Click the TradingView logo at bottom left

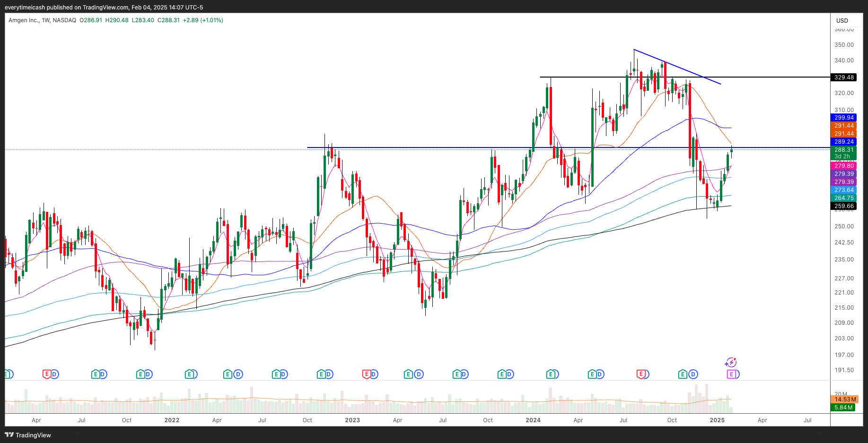tap(28, 435)
